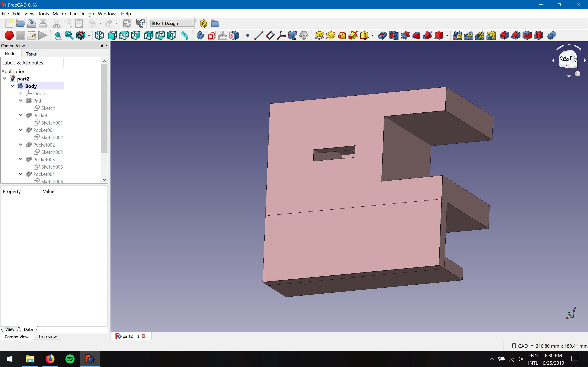This screenshot has height=367, width=588.
Task: Click the Measure distance ruler icon
Action: click(185, 35)
